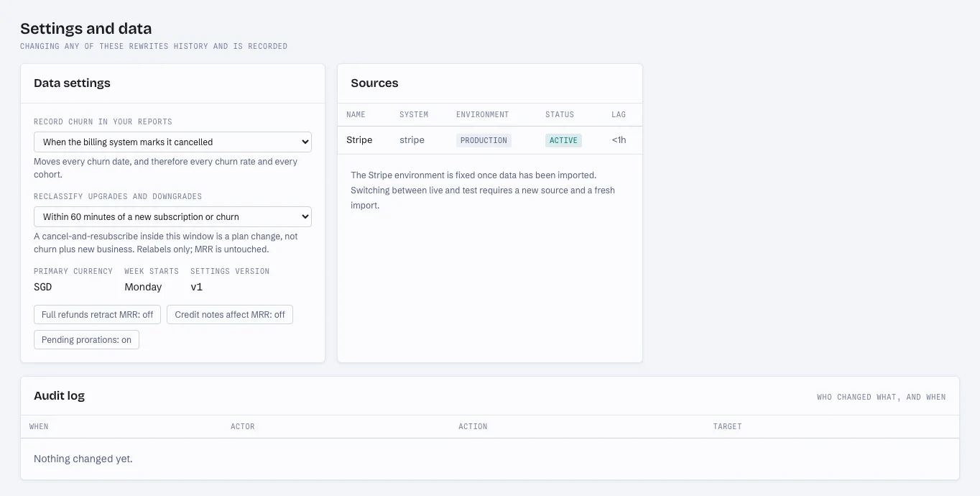Screen dimensions: 980x496
Task: Click the 'WHO CHANGED WHAT, AND WHEN' caption
Action: pos(882,397)
